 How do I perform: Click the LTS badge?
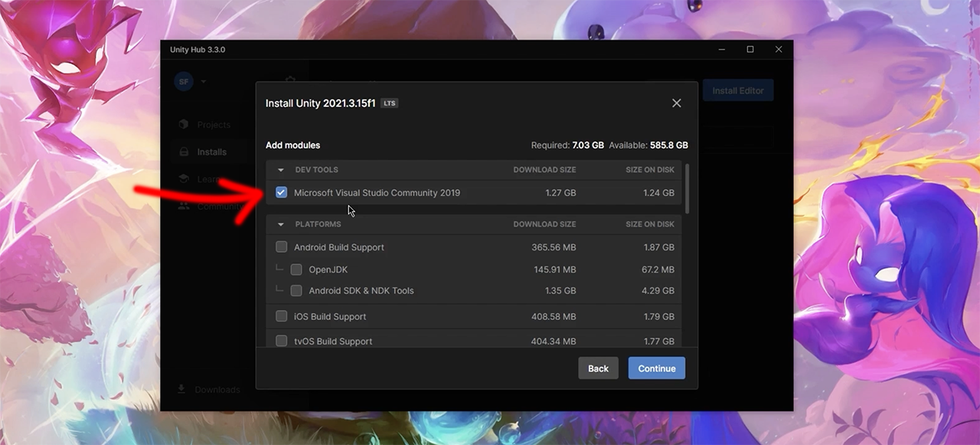pos(390,103)
